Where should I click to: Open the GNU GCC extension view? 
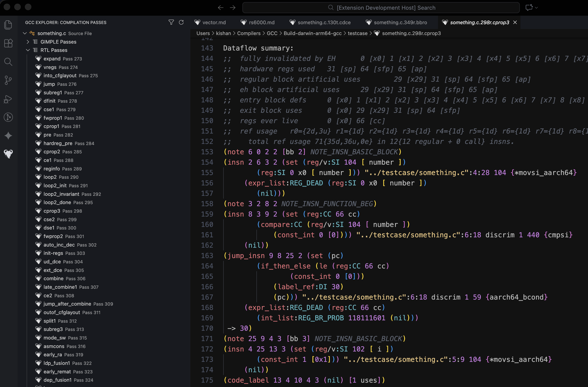click(8, 154)
